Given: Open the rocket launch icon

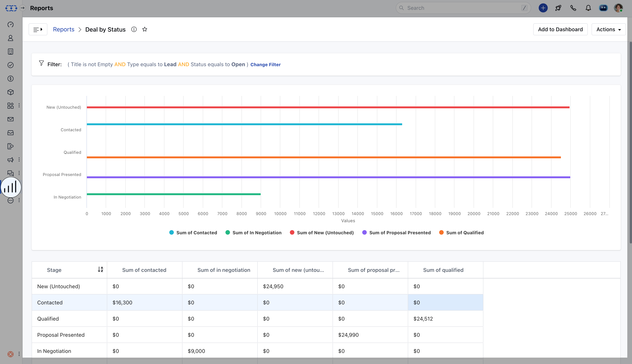Looking at the screenshot, I should coord(558,8).
